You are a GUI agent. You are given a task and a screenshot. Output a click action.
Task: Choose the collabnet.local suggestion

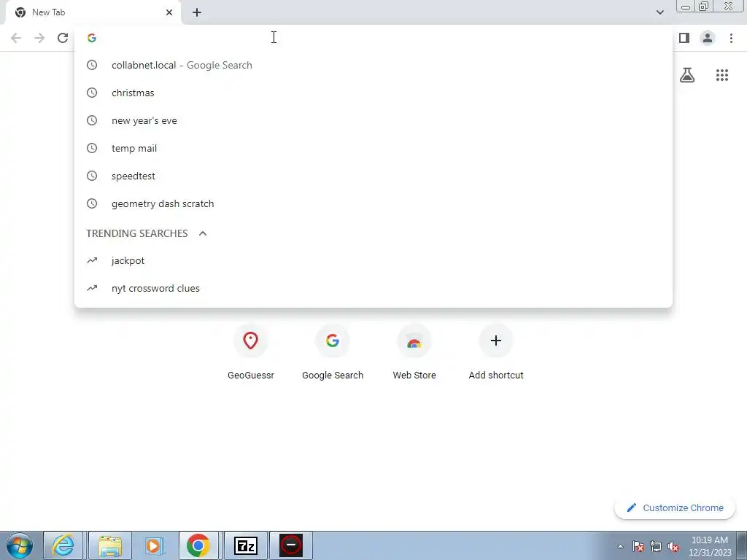pyautogui.click(x=373, y=65)
